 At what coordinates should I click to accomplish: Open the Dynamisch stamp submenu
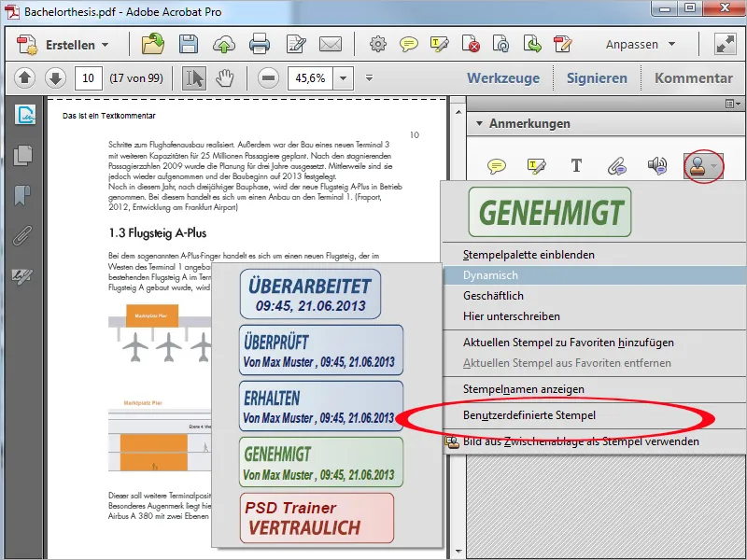pyautogui.click(x=595, y=275)
